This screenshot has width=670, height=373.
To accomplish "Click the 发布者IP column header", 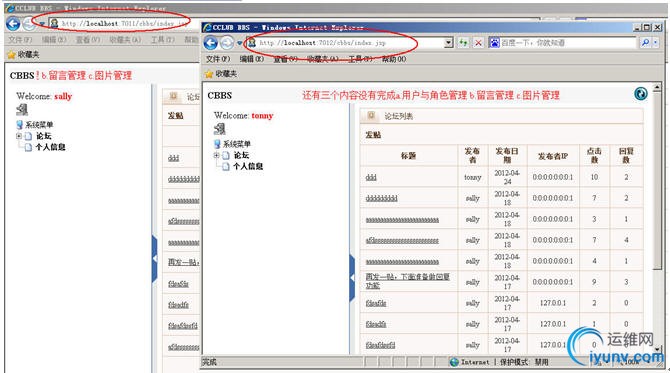I will tap(553, 156).
